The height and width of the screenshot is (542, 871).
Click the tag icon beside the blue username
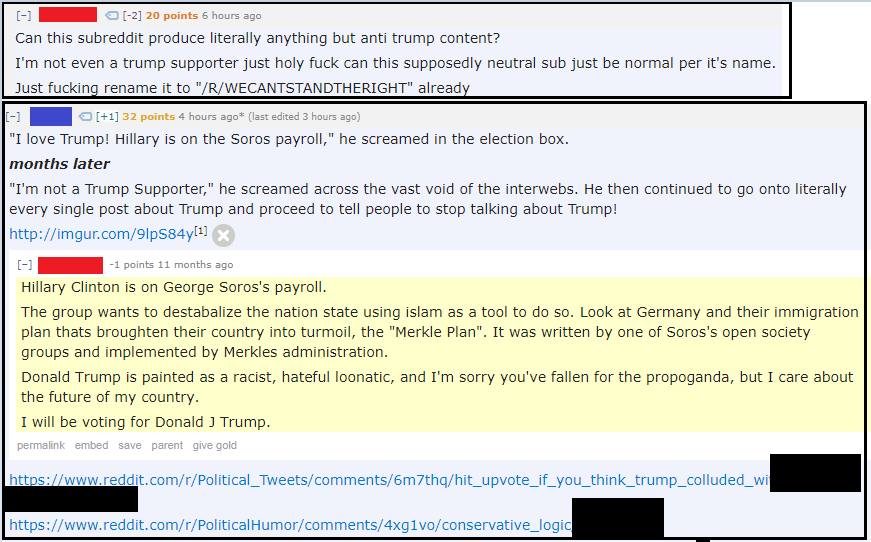(x=85, y=117)
